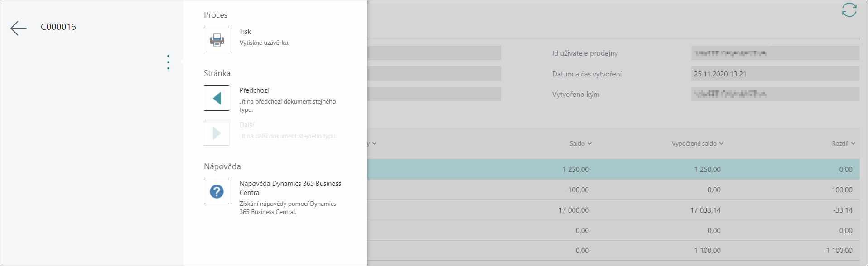Click the Další right arrow icon
The height and width of the screenshot is (266, 868).
tap(217, 133)
